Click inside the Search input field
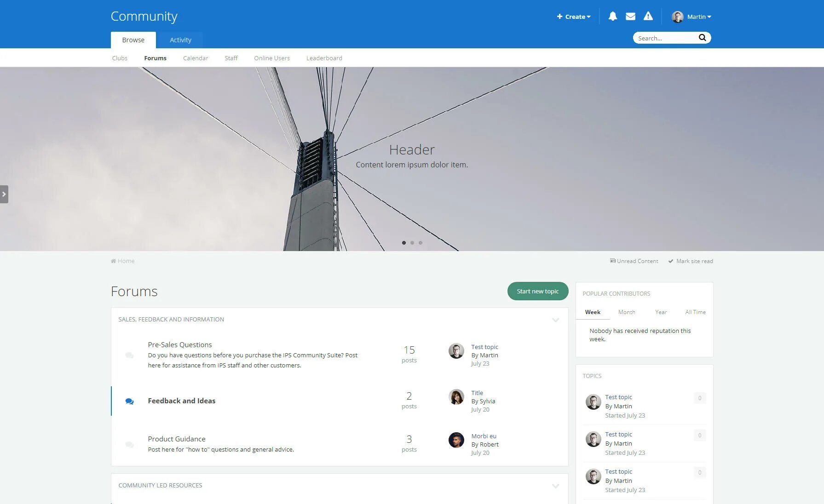Image resolution: width=824 pixels, height=504 pixels. [x=665, y=38]
